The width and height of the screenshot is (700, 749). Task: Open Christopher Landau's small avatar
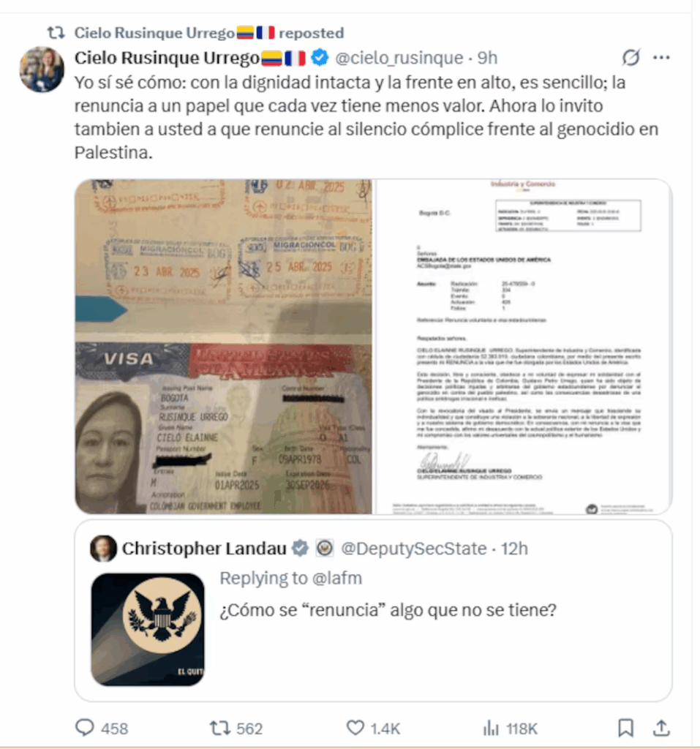coord(103,548)
